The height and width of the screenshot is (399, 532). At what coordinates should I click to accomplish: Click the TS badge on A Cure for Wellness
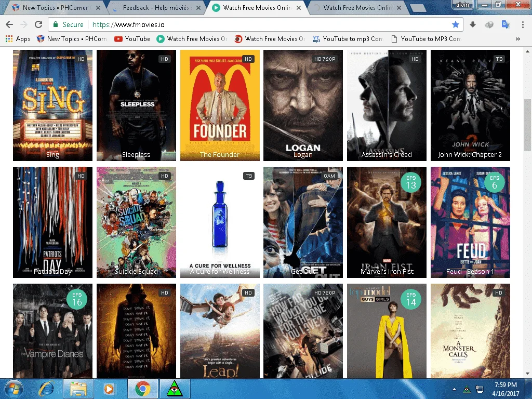coord(249,176)
